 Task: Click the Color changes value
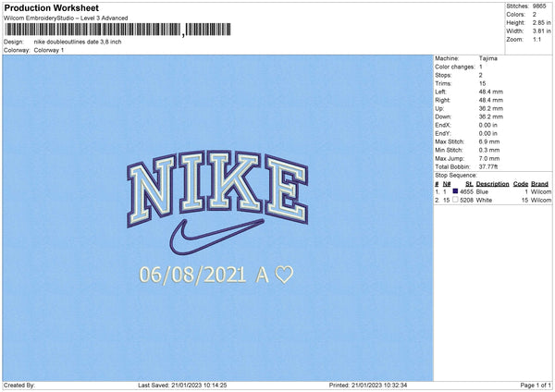tap(481, 67)
